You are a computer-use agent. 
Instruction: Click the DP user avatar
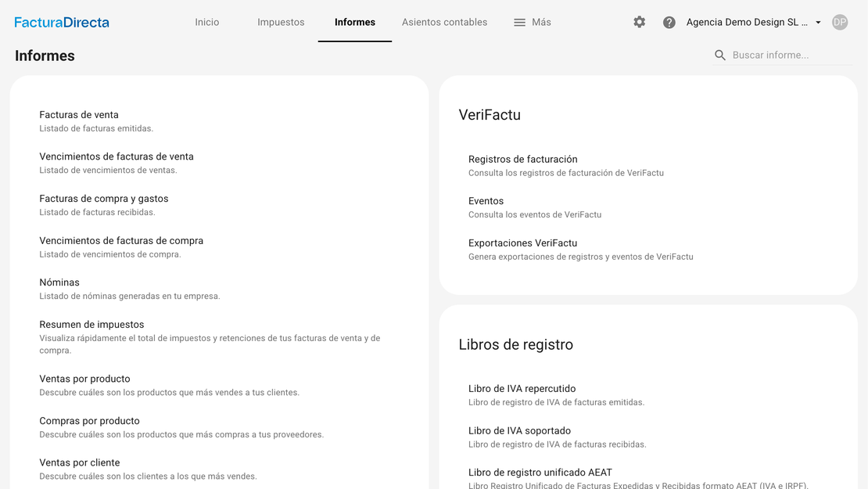[839, 23]
